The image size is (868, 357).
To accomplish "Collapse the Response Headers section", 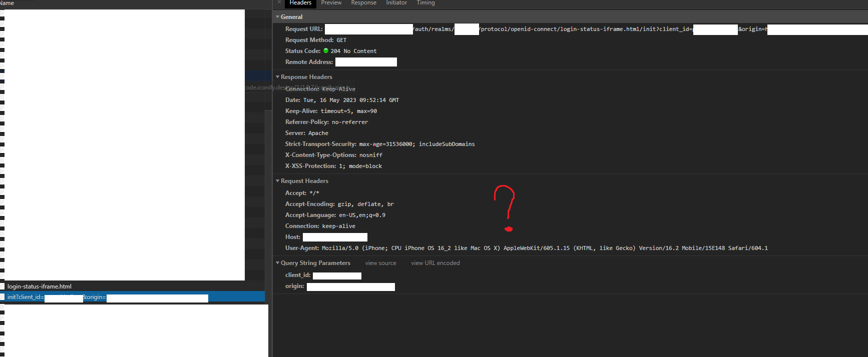I will point(278,77).
